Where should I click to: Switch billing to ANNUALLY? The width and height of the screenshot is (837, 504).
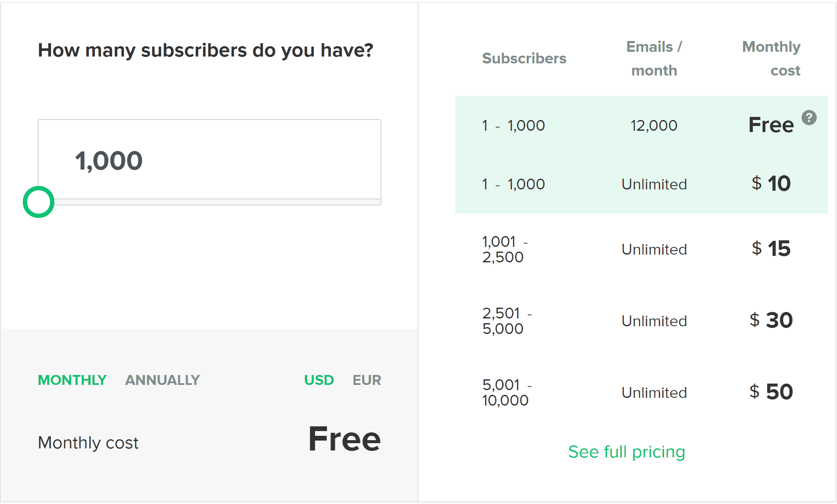pos(162,380)
